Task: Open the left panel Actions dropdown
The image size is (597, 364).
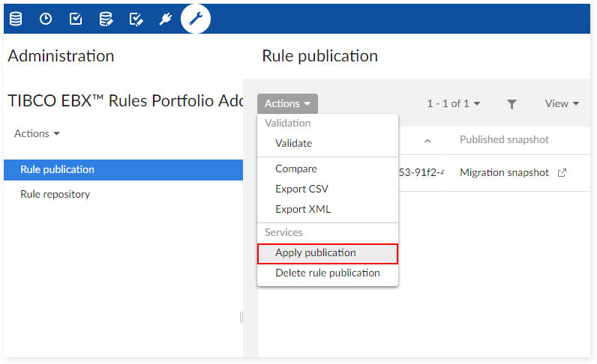Action: (37, 133)
